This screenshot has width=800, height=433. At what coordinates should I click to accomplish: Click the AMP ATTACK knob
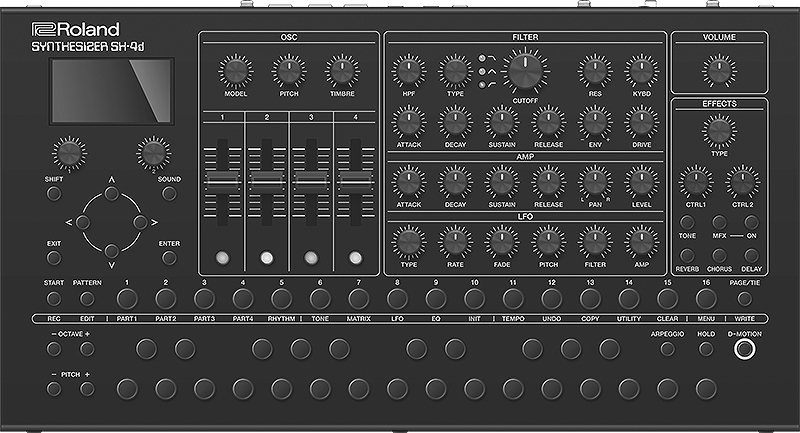(x=408, y=183)
